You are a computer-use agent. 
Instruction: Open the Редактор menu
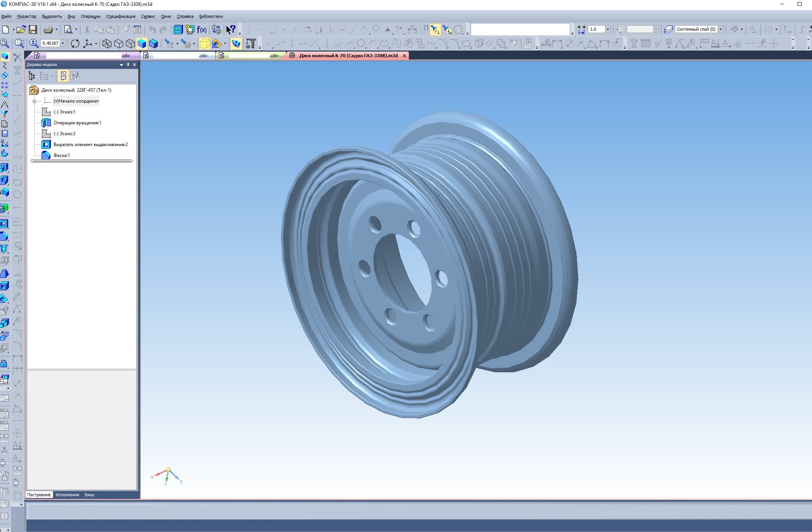point(26,16)
